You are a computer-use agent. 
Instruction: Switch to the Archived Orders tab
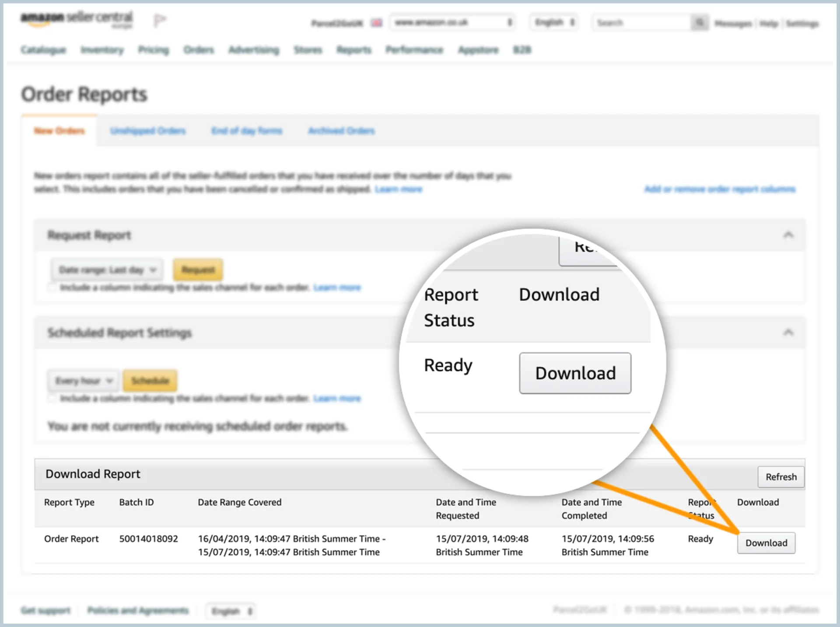pyautogui.click(x=341, y=130)
